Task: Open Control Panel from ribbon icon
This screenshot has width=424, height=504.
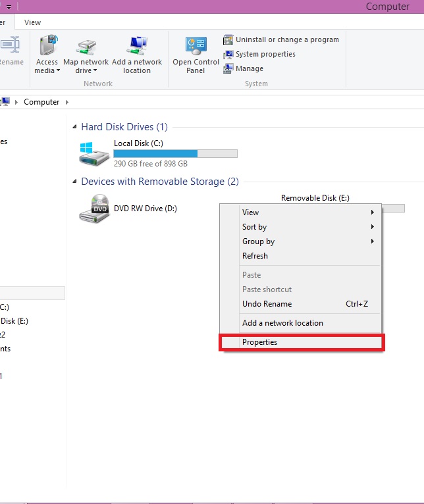Action: click(x=196, y=45)
